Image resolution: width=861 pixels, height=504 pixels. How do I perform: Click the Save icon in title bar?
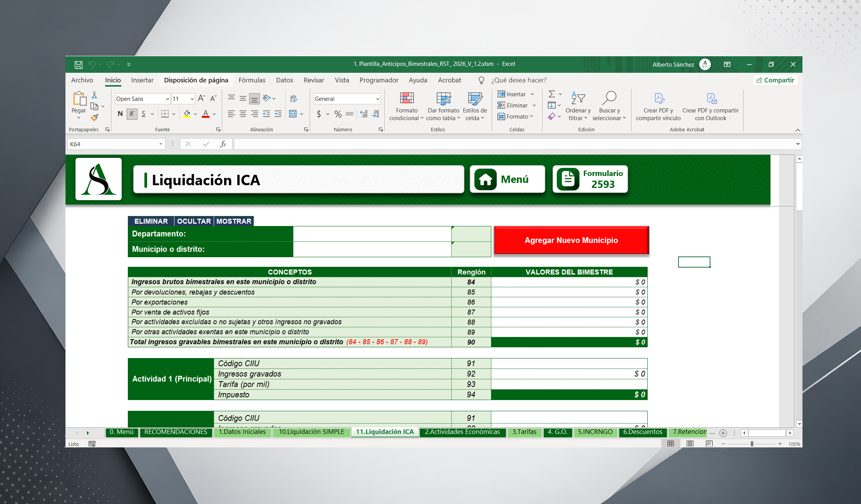[78, 64]
